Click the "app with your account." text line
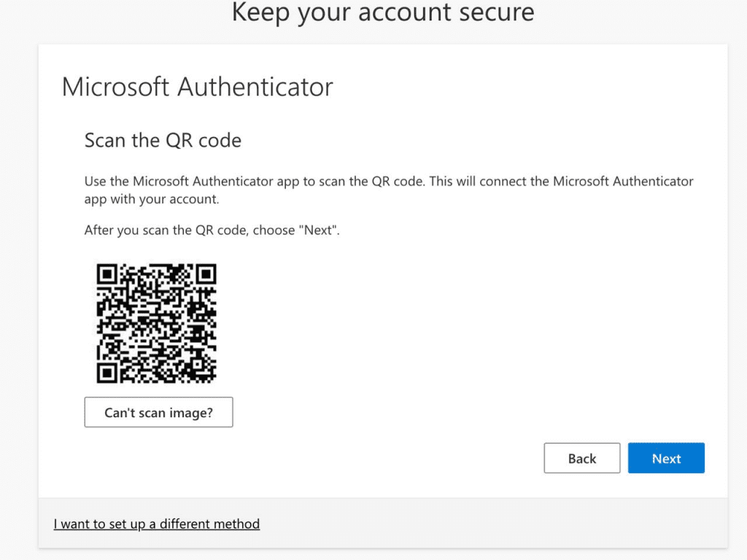The image size is (747, 560). pyautogui.click(x=151, y=199)
